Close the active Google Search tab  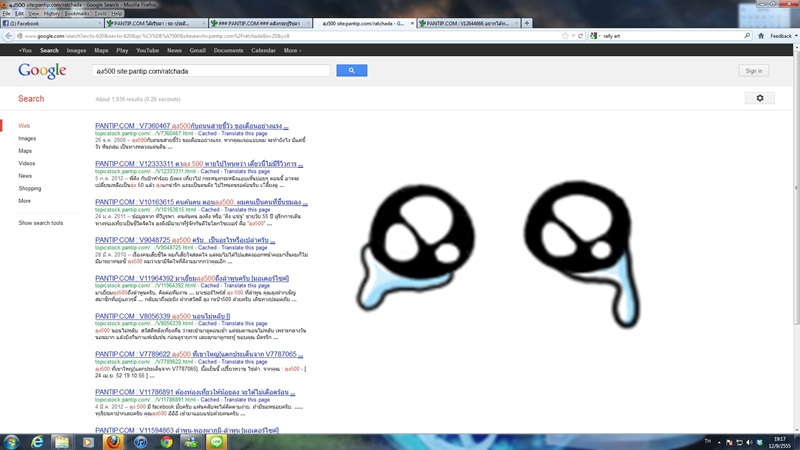pos(412,23)
